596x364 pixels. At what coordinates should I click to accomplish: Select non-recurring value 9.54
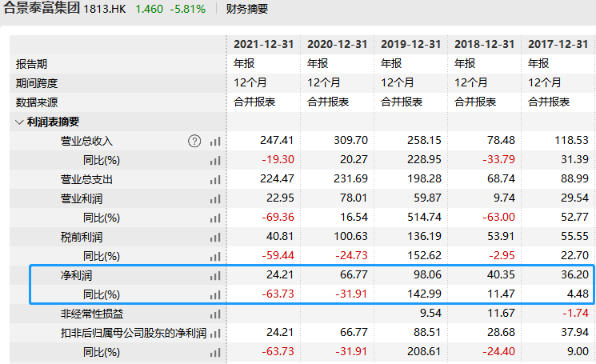[x=430, y=314]
